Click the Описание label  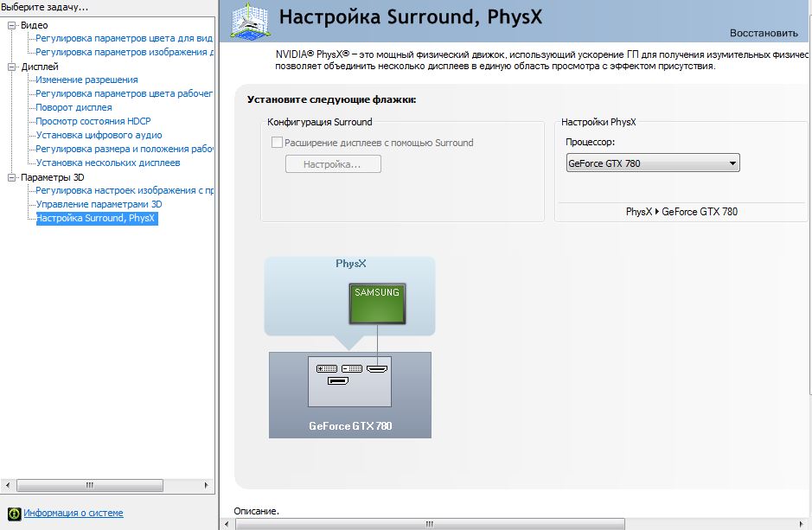[x=256, y=511]
